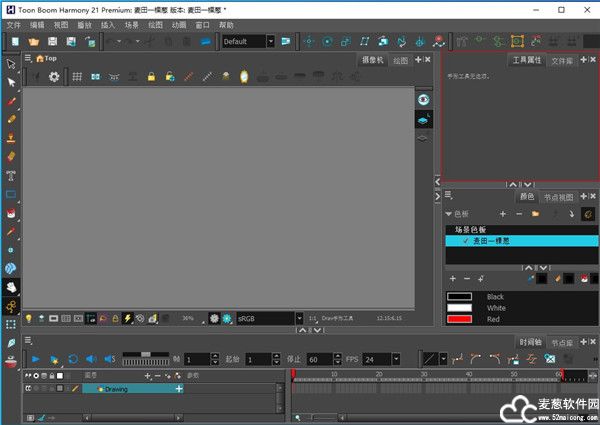The width and height of the screenshot is (600, 425).
Task: Click the plus button on Drawing layer
Action: 179,389
